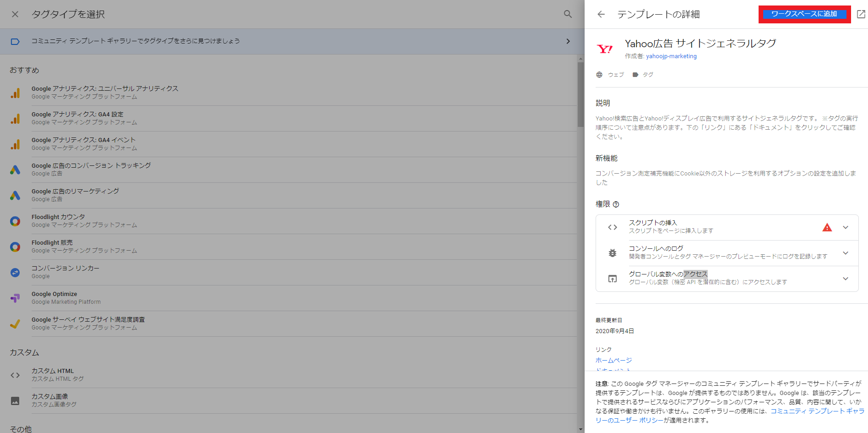Expand スクリプトの挿入 permission details
Viewport: 868px width, 433px height.
tap(846, 227)
